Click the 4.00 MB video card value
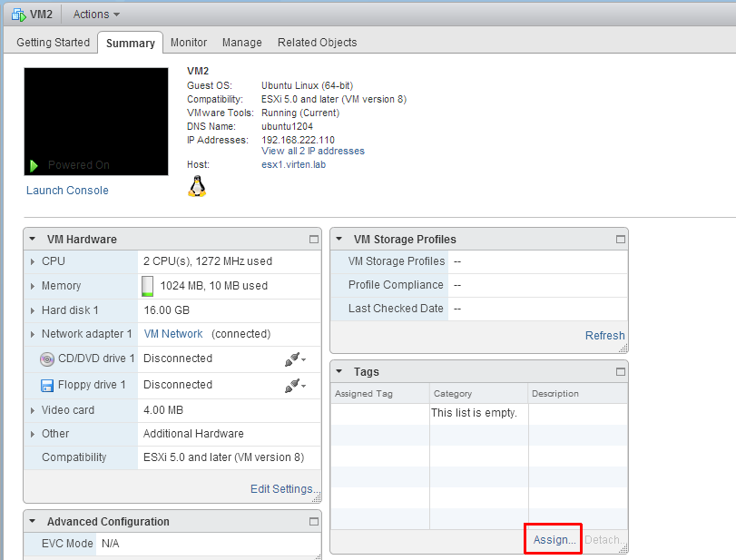 [163, 410]
